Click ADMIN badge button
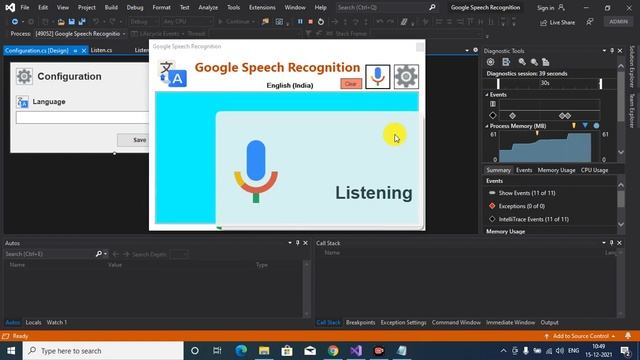 point(618,22)
